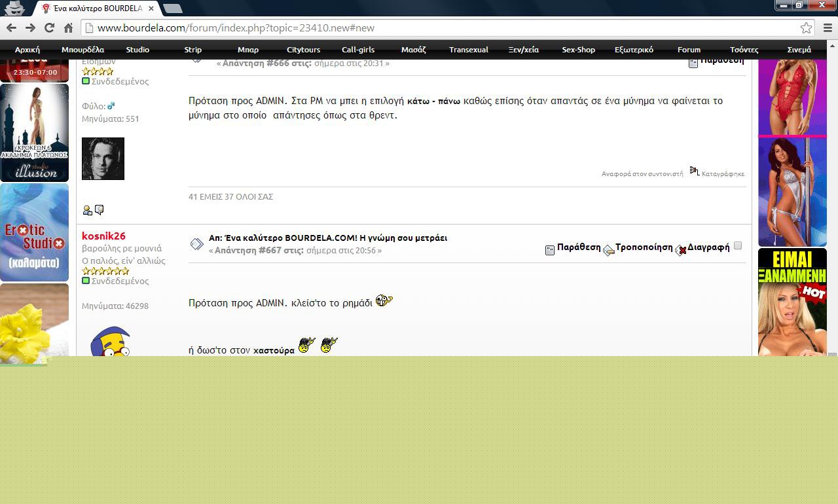
Task: Click Παράθεση quote icon on reply #667
Action: [550, 249]
